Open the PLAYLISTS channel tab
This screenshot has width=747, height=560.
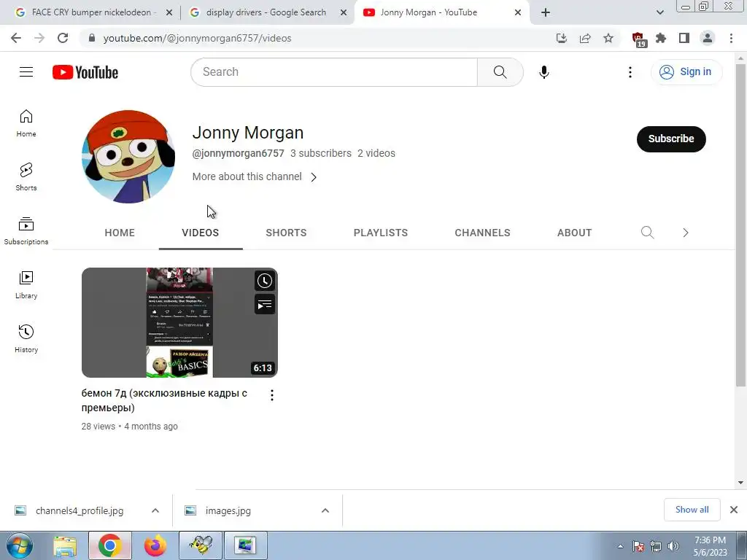click(381, 233)
